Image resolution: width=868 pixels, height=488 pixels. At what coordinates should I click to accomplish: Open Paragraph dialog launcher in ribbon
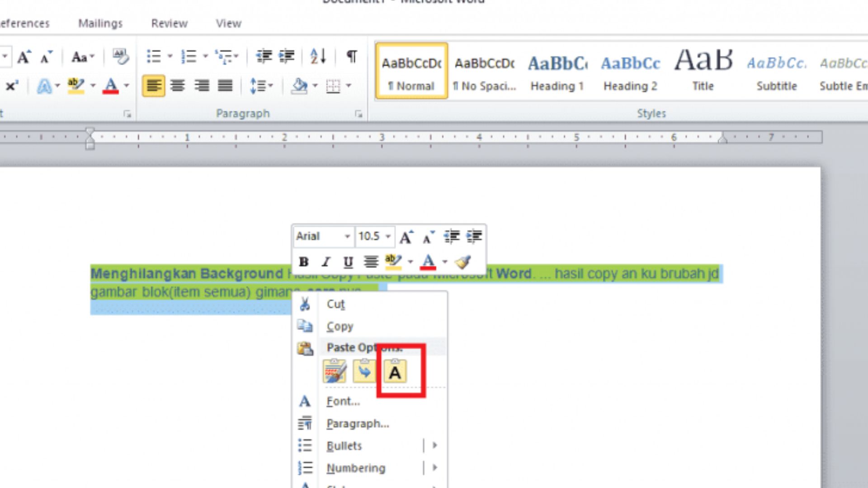[x=359, y=114]
